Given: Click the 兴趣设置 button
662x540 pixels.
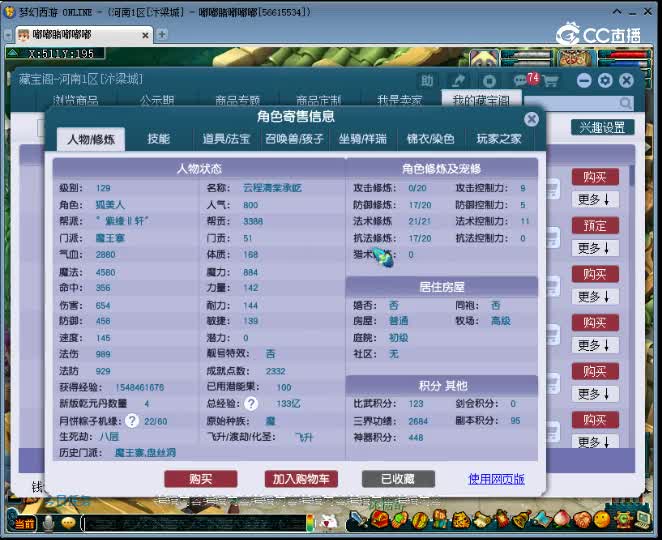Looking at the screenshot, I should pyautogui.click(x=602, y=127).
